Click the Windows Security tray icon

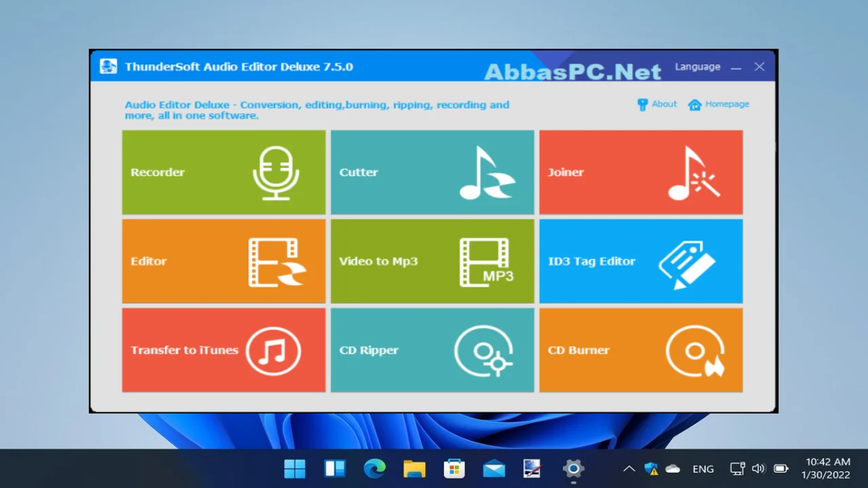point(651,468)
